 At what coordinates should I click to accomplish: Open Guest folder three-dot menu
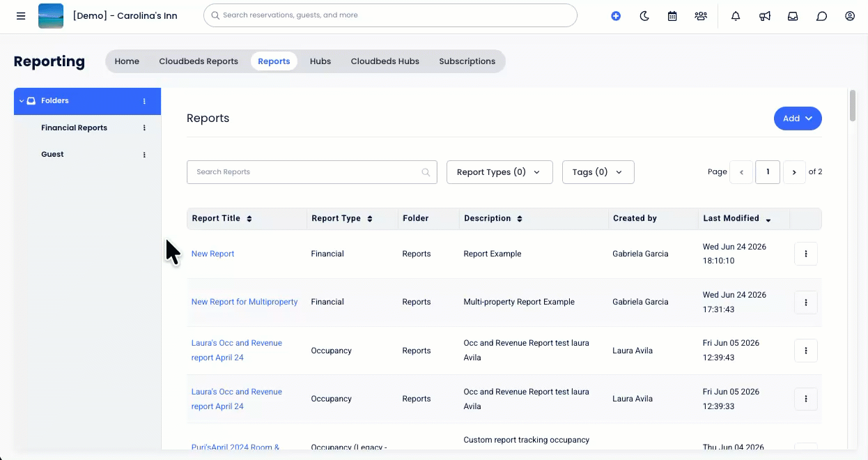144,155
